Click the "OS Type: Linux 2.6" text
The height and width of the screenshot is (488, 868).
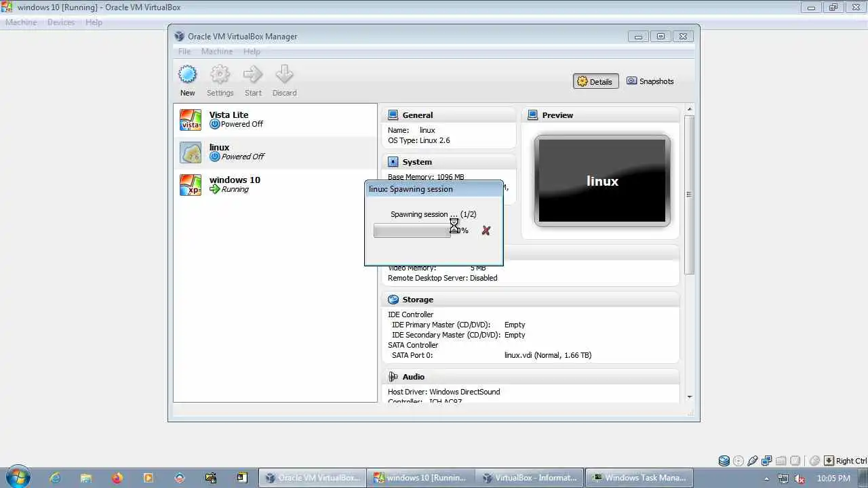(x=419, y=140)
